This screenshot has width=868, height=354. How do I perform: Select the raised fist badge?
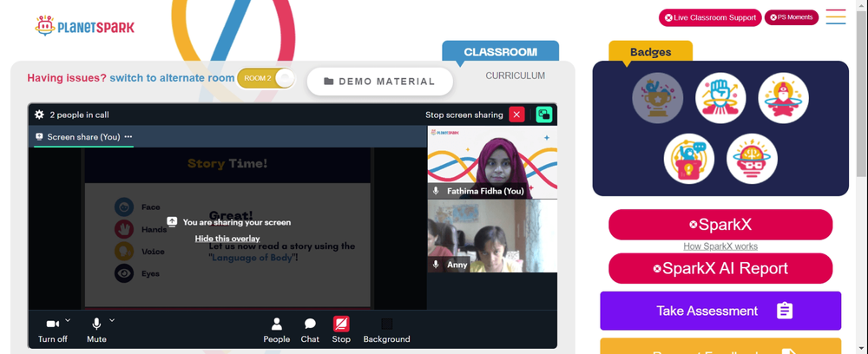pos(720,98)
